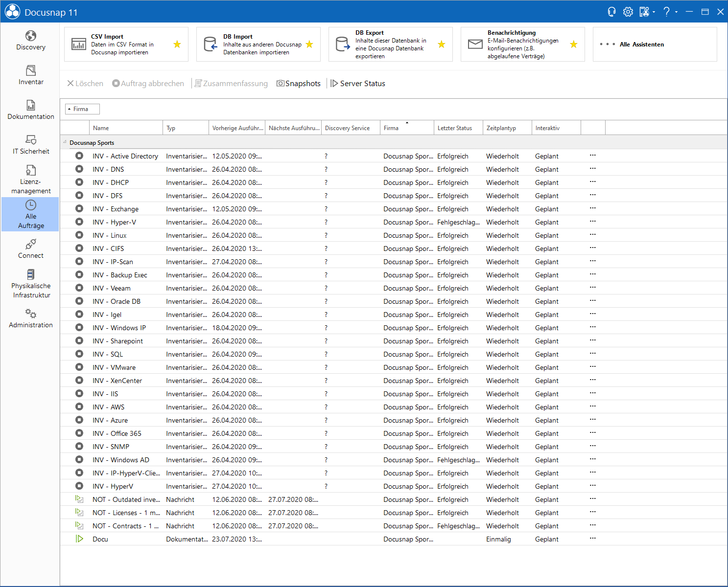Select the INV - XenCenter row
Viewport: 728px width, 587px height.
point(394,381)
